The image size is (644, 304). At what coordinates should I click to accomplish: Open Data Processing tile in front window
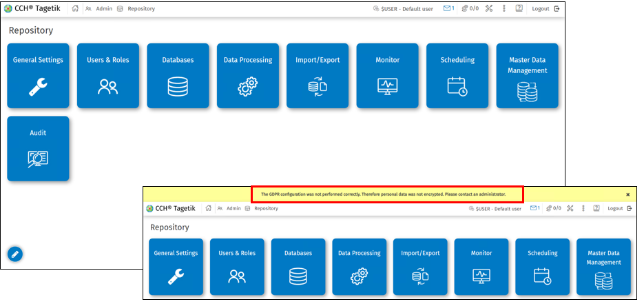(360, 267)
